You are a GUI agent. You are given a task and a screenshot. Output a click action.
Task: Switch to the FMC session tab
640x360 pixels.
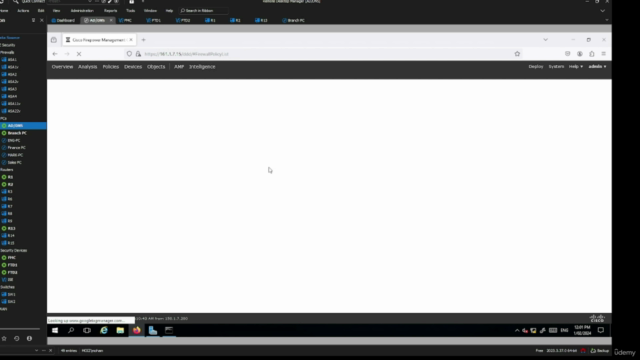(x=125, y=20)
